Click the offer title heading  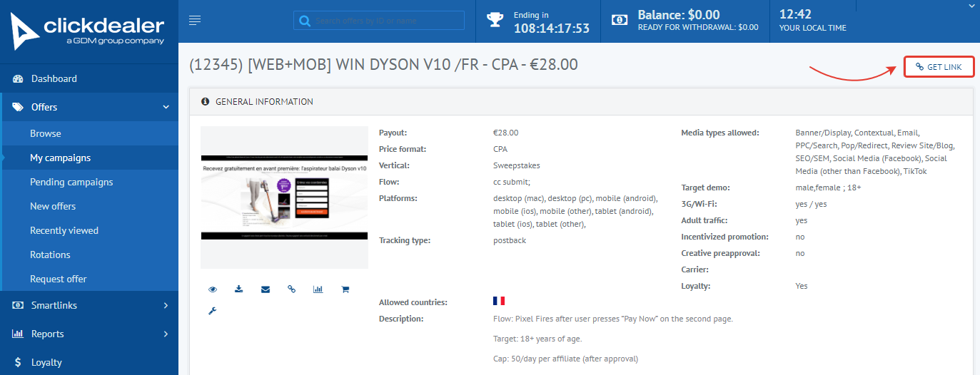(383, 65)
